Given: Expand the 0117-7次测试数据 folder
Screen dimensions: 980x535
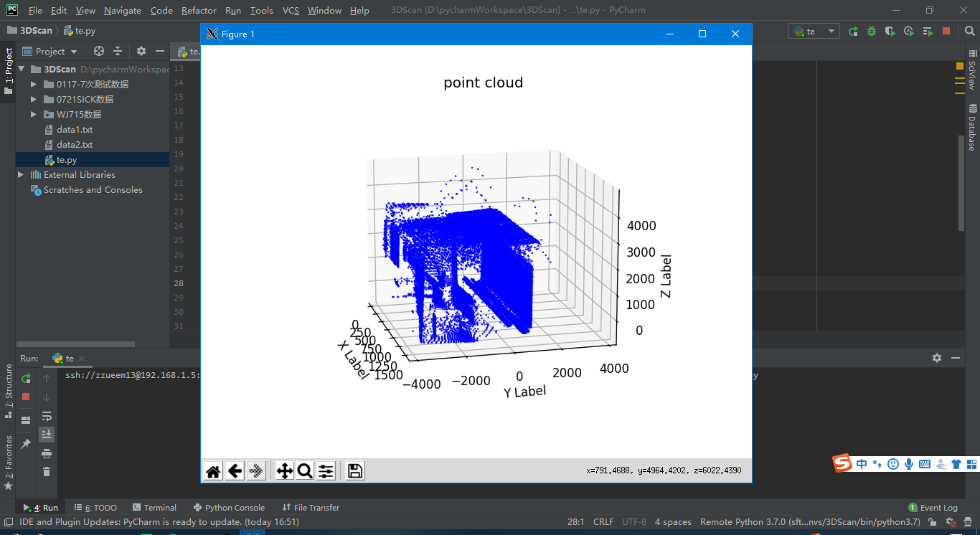Looking at the screenshot, I should [34, 84].
